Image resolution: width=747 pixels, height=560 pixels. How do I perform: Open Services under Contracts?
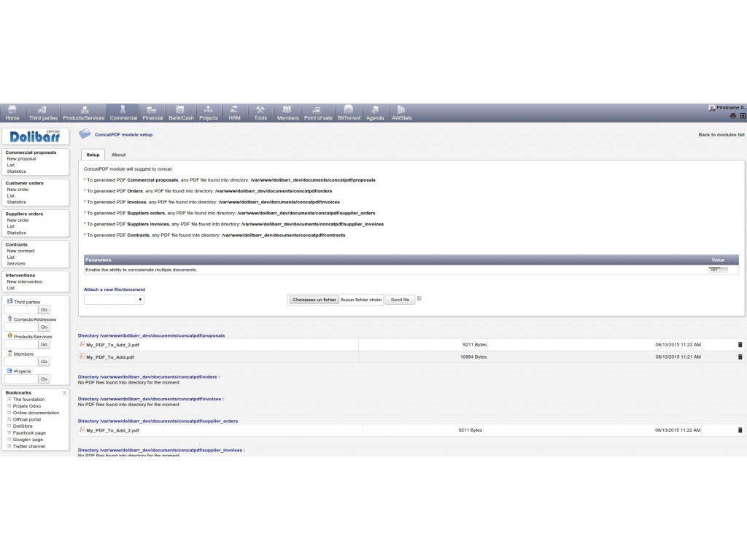coord(16,263)
